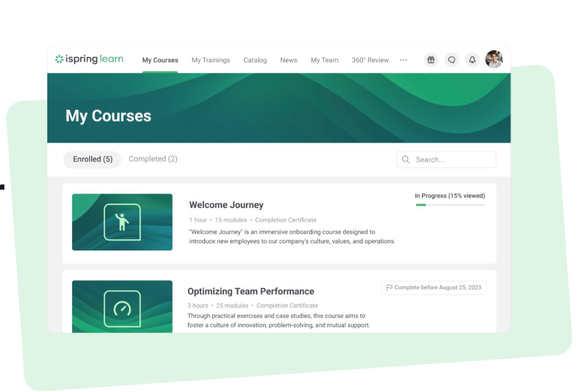
Task: Click Optimizing Team Performance's Completion Certificate label
Action: click(x=287, y=305)
